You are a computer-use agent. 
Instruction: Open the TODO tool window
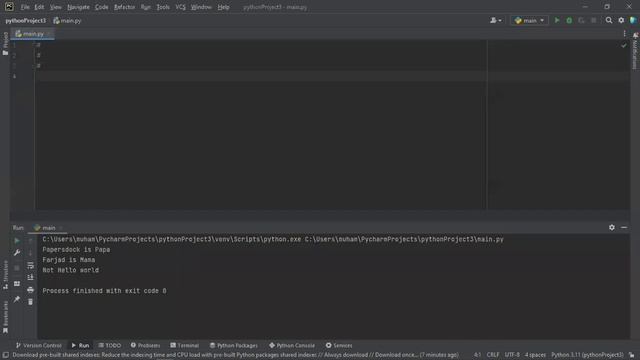[109, 345]
